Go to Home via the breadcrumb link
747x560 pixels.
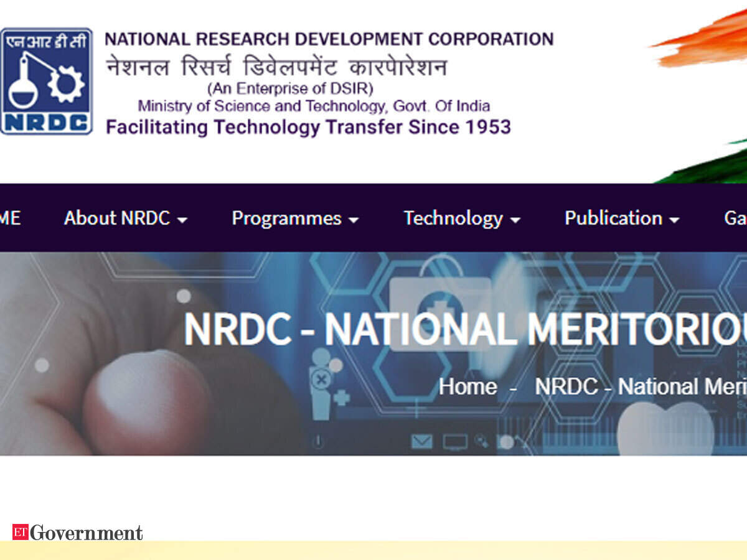tap(467, 387)
